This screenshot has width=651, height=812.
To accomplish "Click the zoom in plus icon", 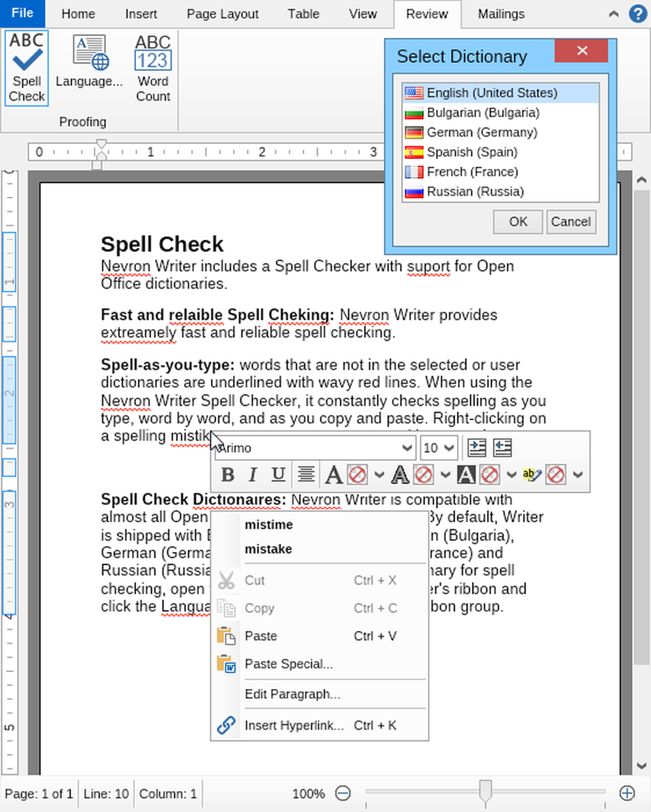I will point(627,793).
